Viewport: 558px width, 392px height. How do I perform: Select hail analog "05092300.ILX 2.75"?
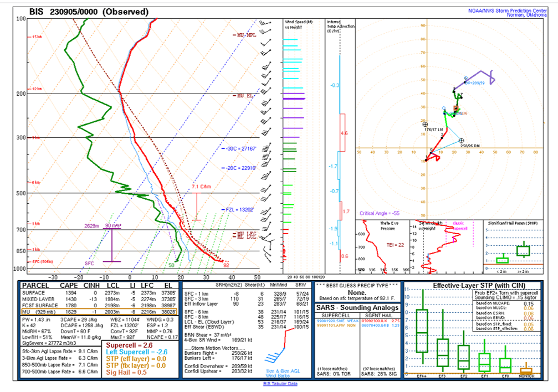tap(381, 321)
